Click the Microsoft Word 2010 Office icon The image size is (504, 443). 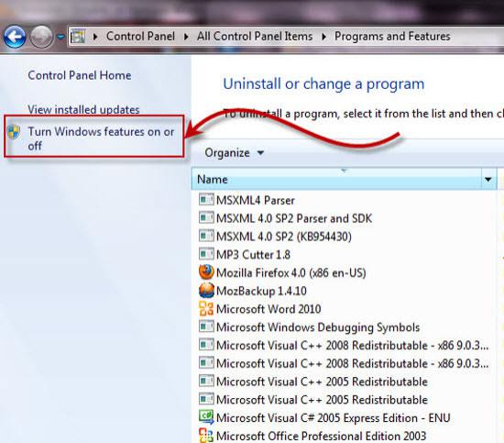206,308
